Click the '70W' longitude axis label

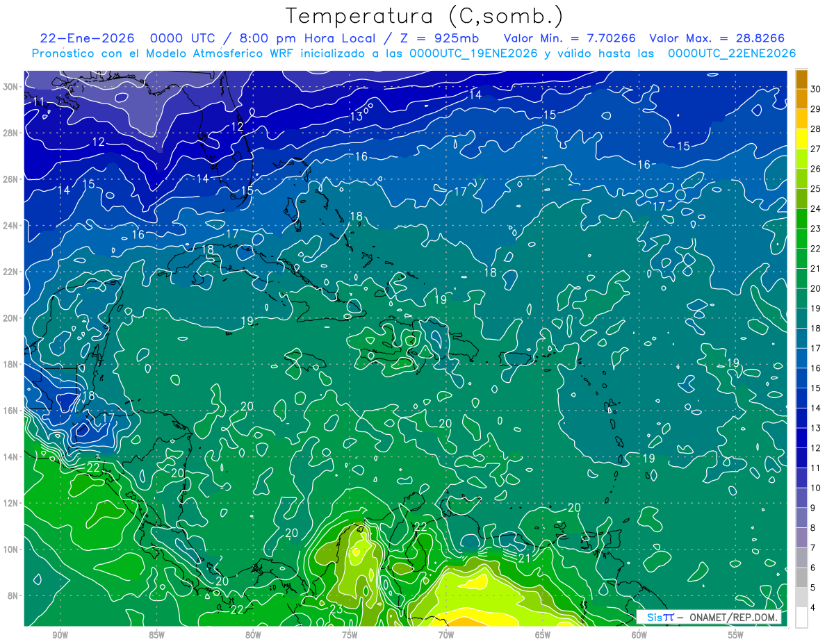point(446,635)
